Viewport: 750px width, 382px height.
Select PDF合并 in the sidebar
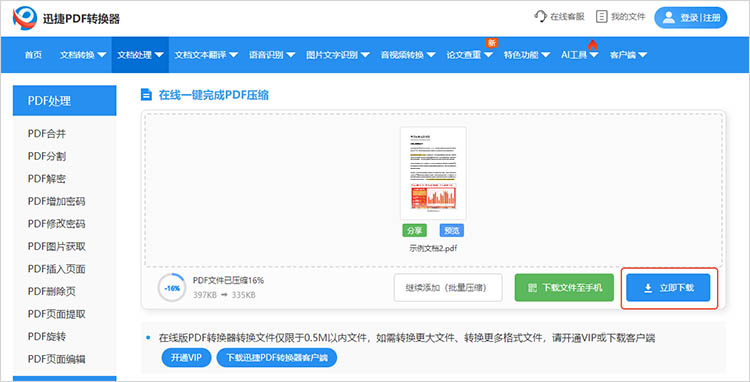(x=47, y=134)
